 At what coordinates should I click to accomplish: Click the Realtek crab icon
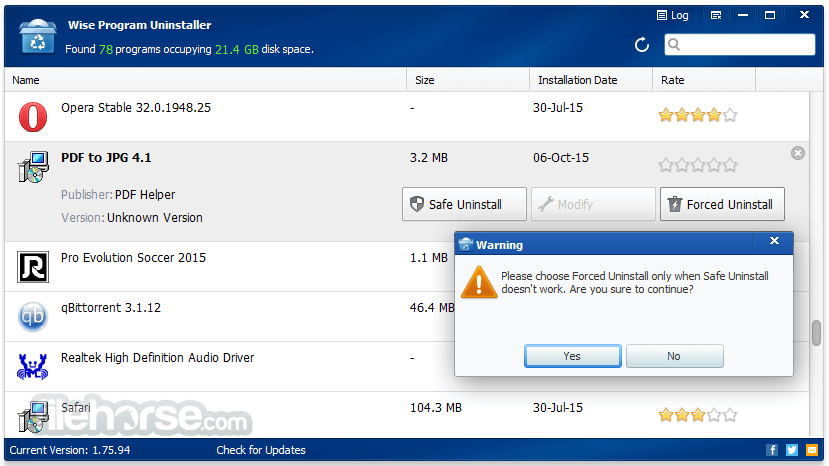[33, 367]
